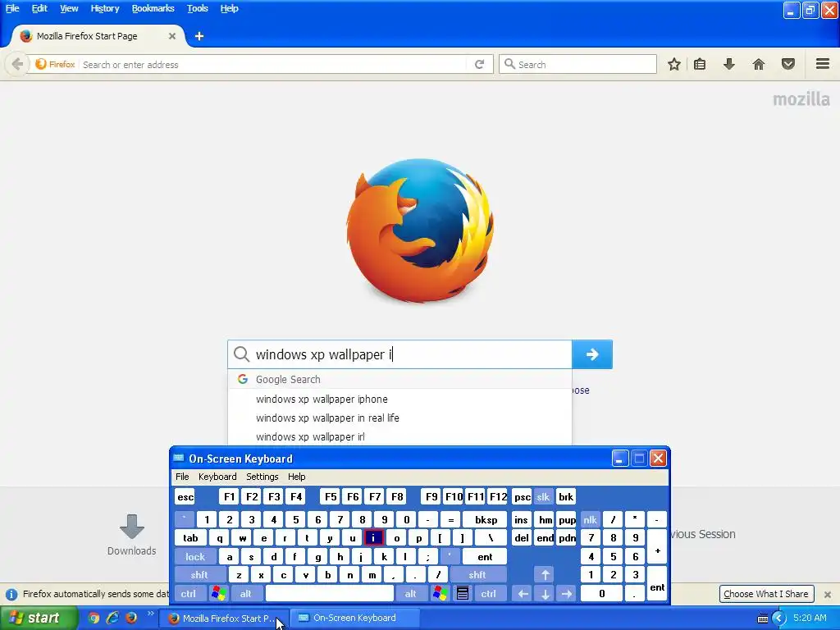Click the left Windows logo key on keyboard
840x630 pixels.
point(218,594)
